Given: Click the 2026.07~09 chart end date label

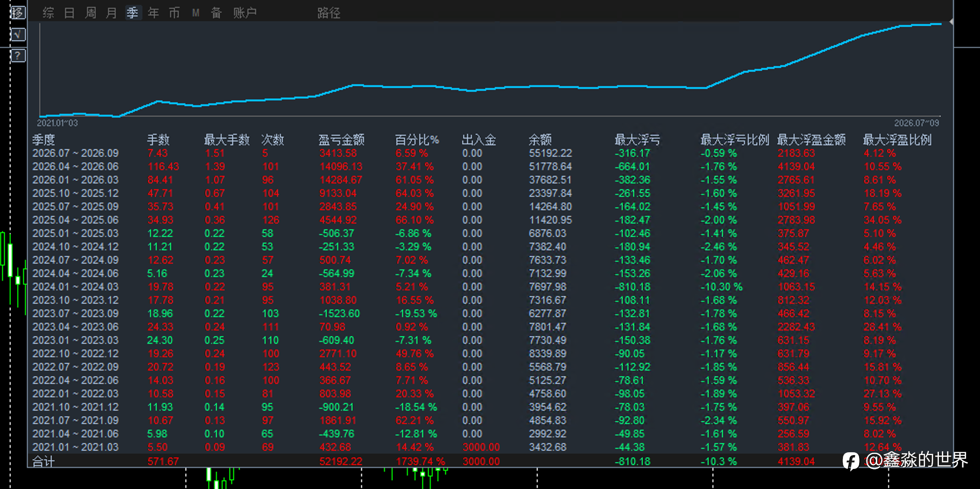Looking at the screenshot, I should 916,123.
